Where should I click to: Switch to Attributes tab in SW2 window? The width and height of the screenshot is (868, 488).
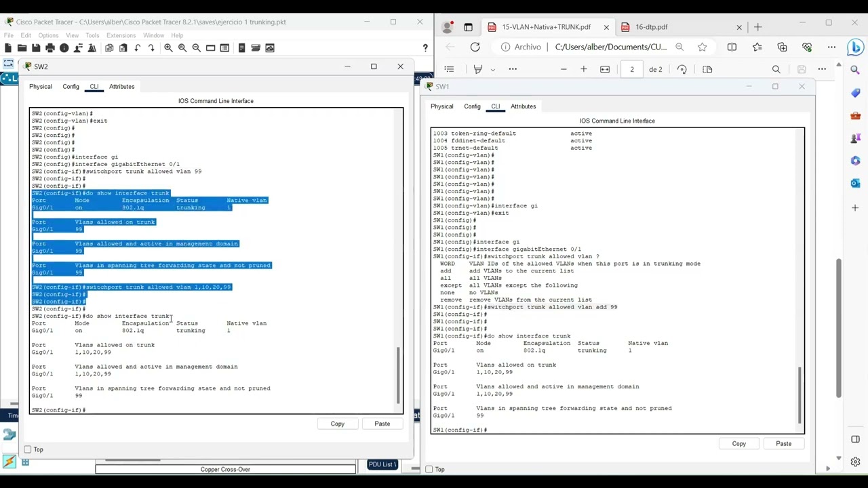(122, 87)
